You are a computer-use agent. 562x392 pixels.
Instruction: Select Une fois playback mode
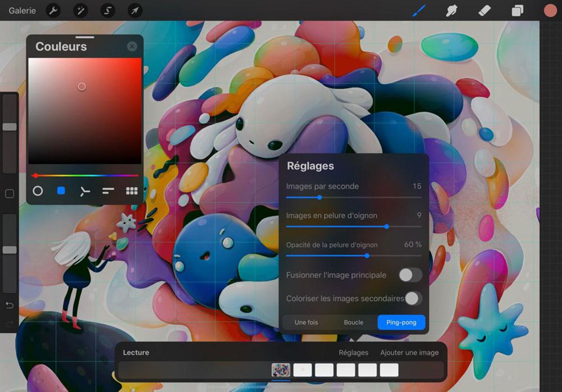306,322
